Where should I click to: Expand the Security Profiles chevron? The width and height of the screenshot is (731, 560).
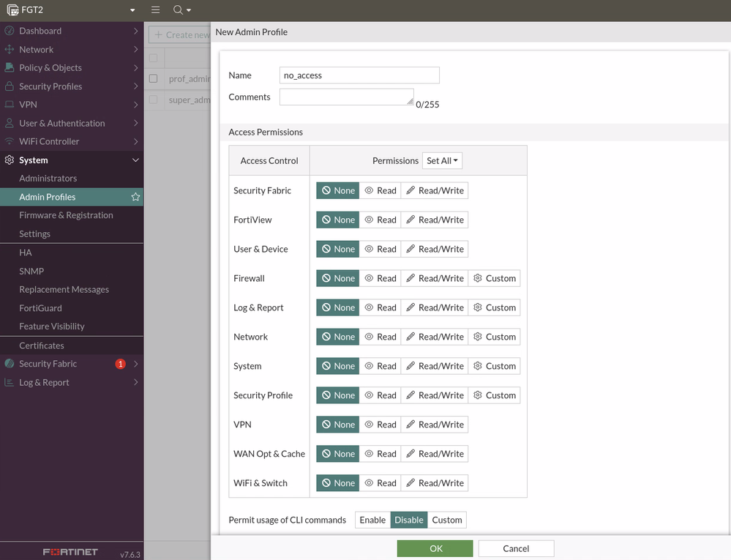coord(135,86)
